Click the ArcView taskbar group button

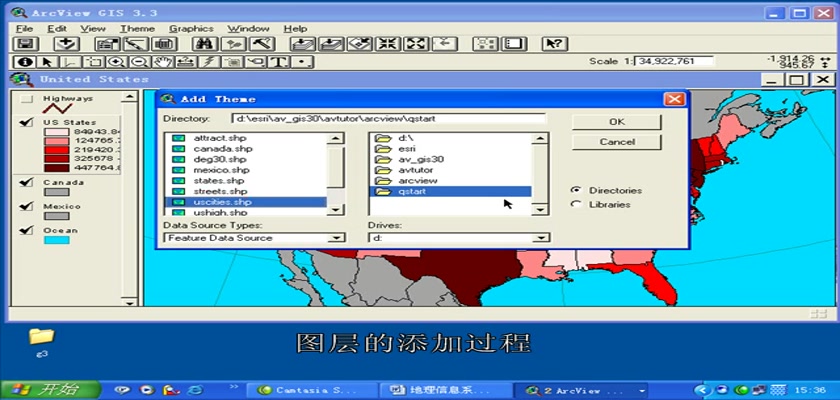[582, 390]
